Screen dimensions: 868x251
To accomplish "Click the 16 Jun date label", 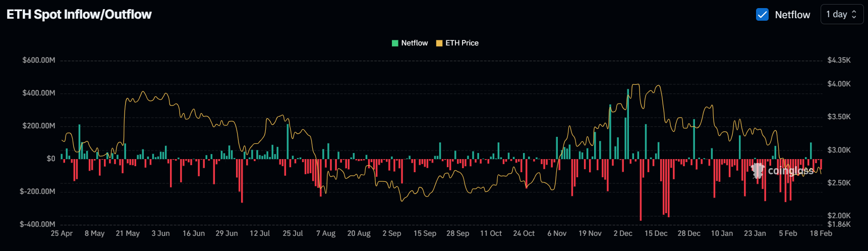I will pos(194,233).
